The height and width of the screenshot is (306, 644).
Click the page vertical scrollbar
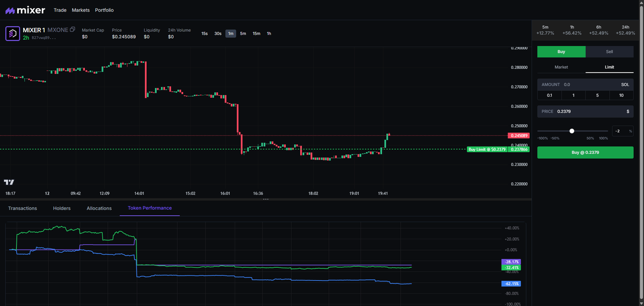641,153
